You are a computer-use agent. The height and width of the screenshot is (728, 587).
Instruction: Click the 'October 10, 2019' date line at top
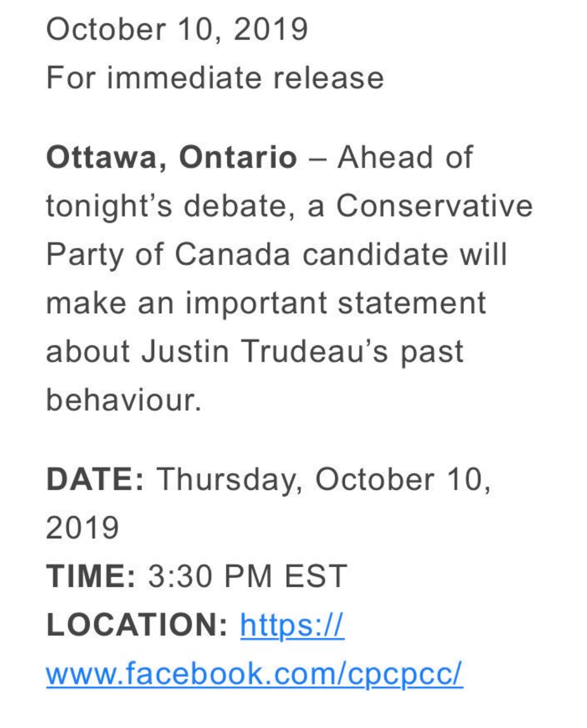tap(177, 29)
